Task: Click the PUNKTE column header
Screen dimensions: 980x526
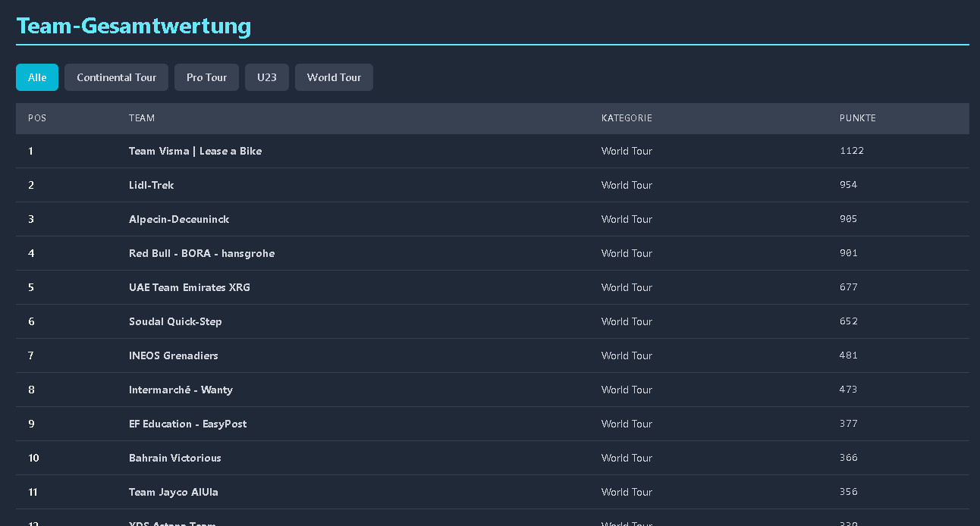Action: click(858, 118)
